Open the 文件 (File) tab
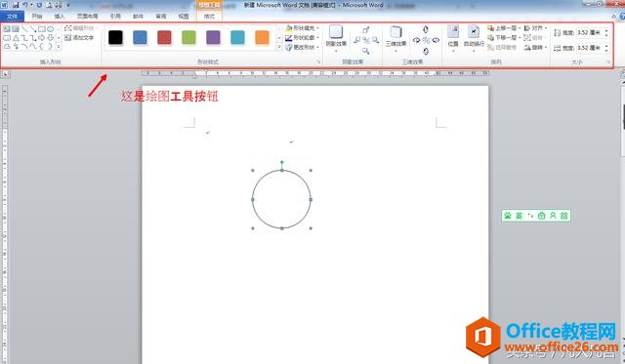 point(13,17)
